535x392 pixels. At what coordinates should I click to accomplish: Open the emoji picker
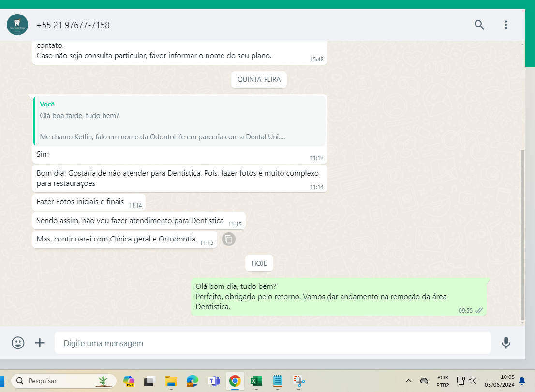tap(18, 343)
